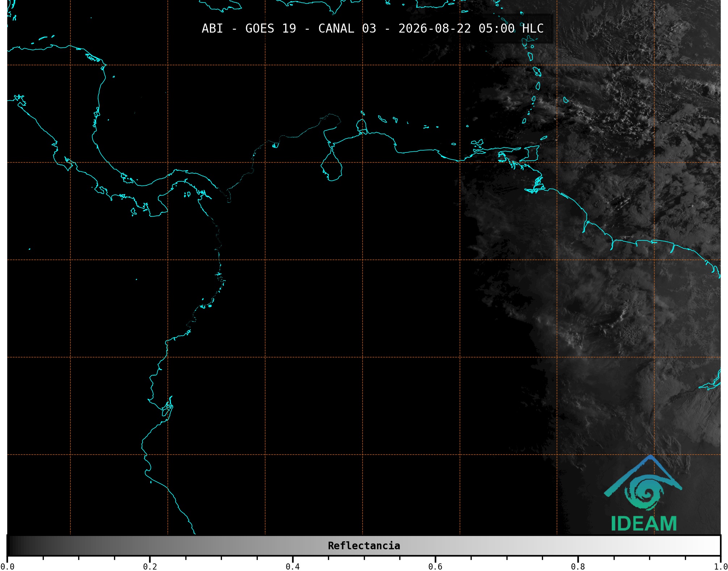Screen dimensions: 728x571
Task: Click the 0.8 colorbar tick label
Action: [x=578, y=566]
